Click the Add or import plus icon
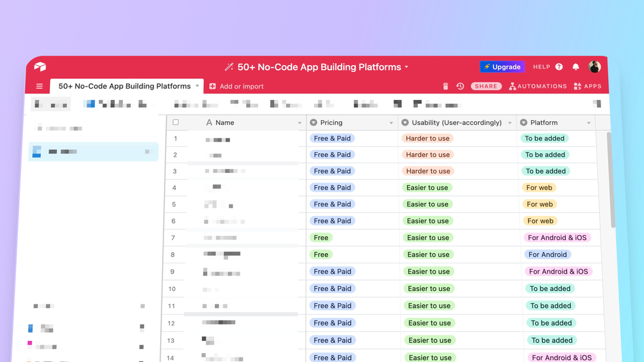Viewport: 644px width, 362px height. (212, 86)
